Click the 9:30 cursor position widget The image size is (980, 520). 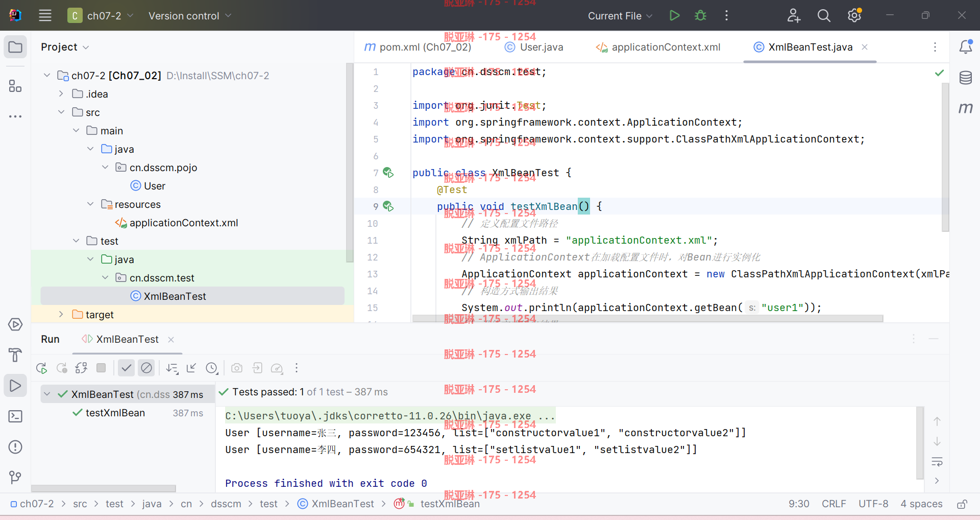click(x=799, y=504)
